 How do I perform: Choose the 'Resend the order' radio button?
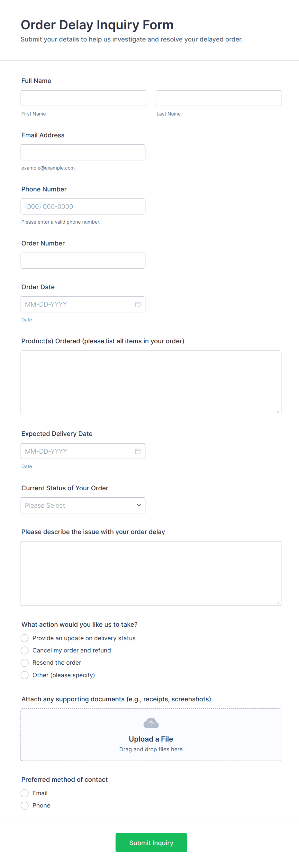click(24, 663)
